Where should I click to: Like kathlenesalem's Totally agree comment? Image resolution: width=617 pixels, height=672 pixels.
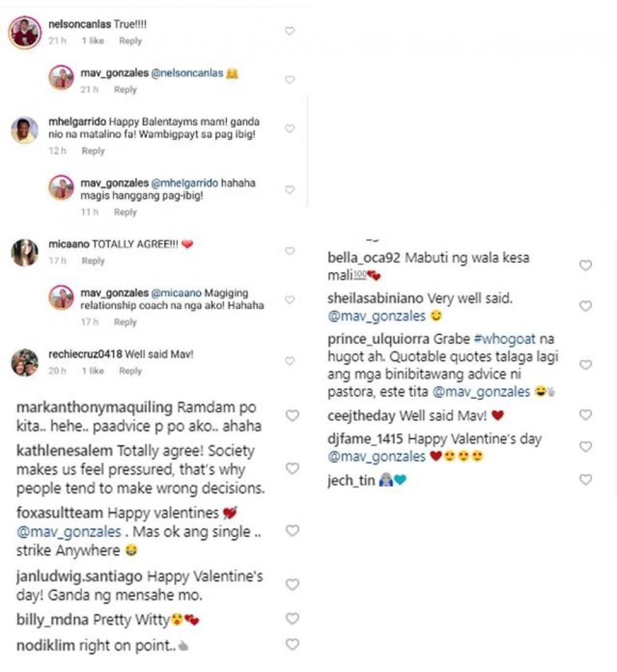pos(292,469)
